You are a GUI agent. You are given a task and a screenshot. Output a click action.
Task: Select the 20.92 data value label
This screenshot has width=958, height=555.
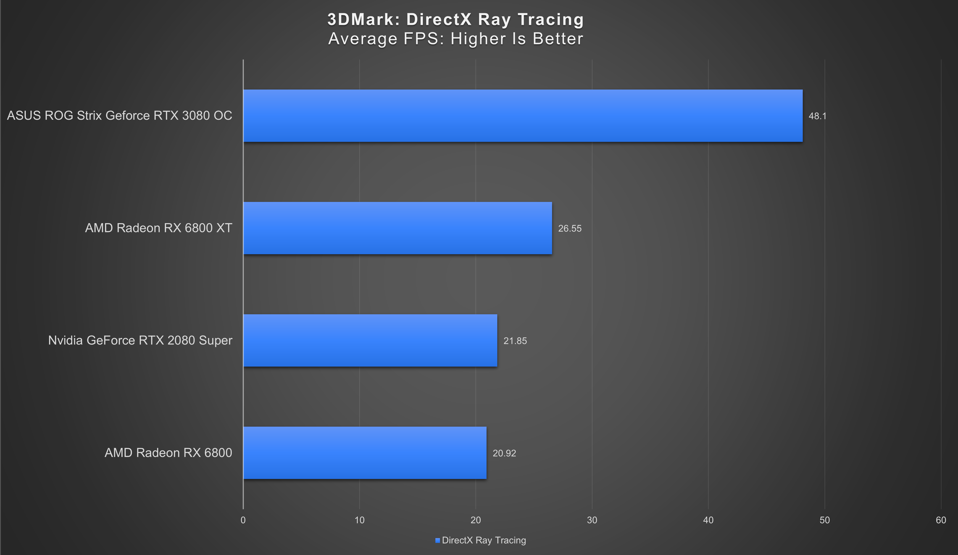505,454
